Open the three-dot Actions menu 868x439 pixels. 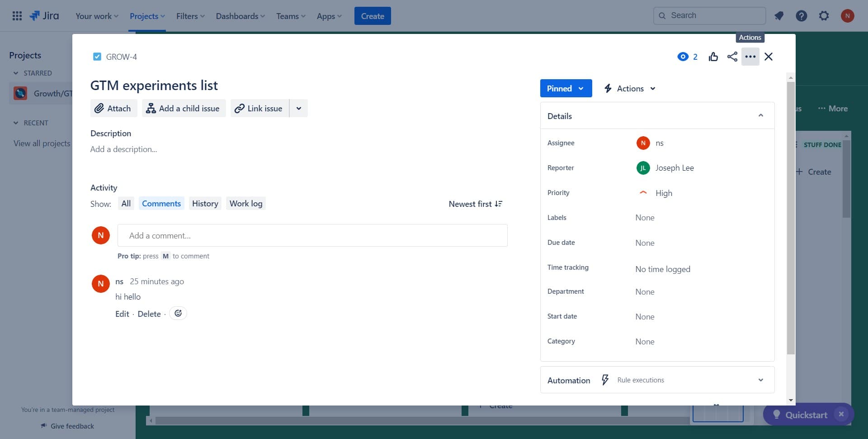click(750, 57)
